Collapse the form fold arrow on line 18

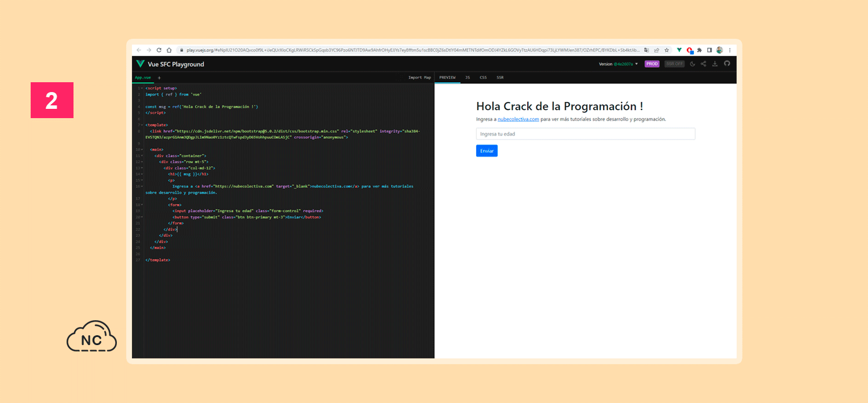click(x=142, y=204)
